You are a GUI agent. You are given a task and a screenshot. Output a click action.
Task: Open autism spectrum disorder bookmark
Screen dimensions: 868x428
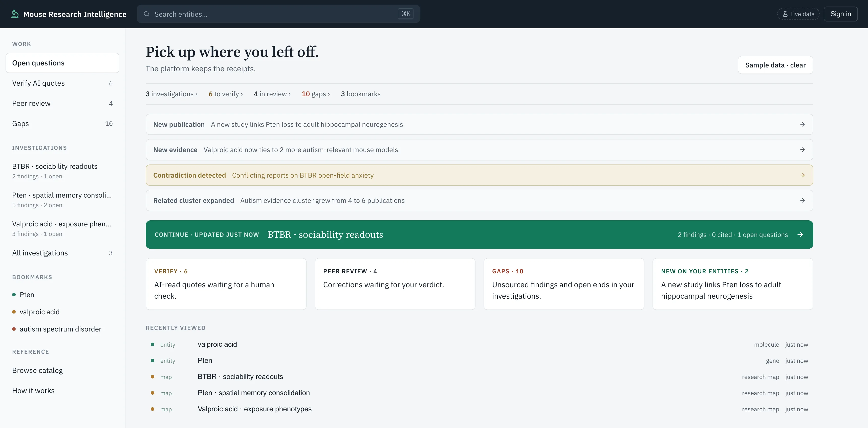tap(62, 329)
